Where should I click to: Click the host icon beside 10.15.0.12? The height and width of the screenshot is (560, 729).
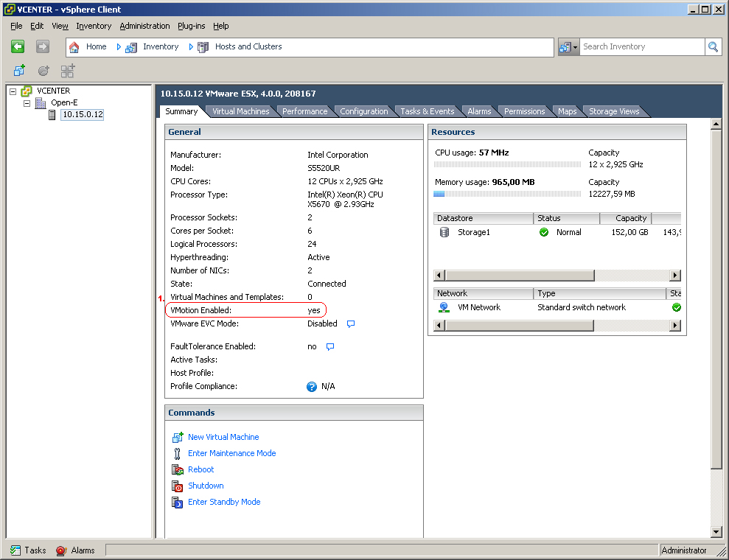[52, 115]
